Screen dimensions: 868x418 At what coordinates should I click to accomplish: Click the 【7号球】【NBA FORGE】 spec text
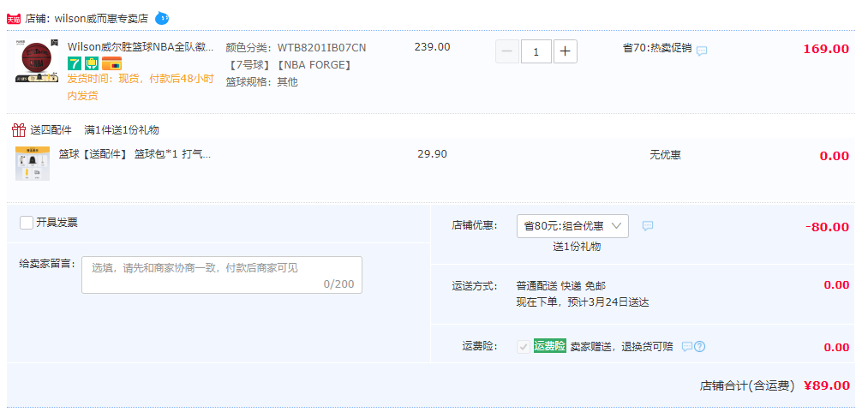[289, 65]
